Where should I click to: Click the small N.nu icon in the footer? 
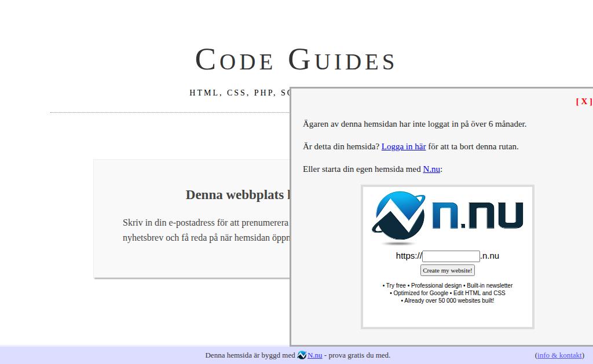(x=302, y=355)
